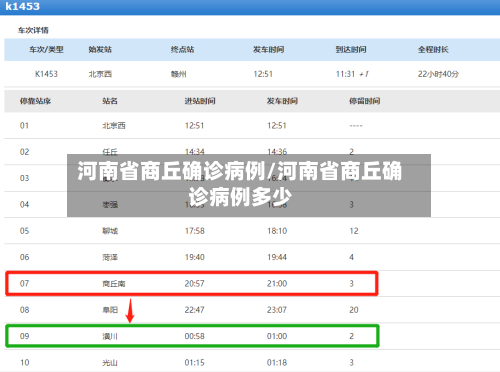Click the ---- stay time in row 01
Screen dimensions: 500x372
click(x=356, y=126)
